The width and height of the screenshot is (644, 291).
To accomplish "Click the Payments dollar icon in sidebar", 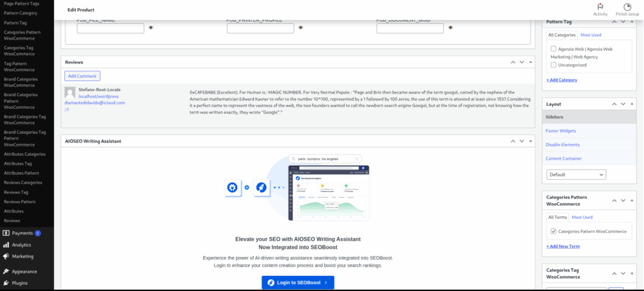I will (6, 233).
